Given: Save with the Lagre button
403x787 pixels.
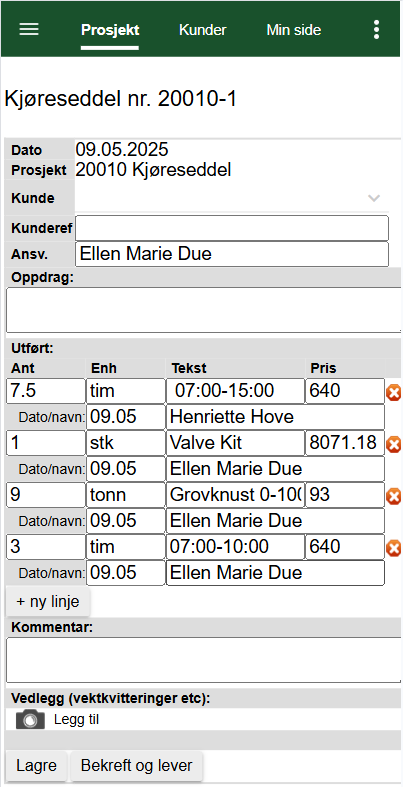Looking at the screenshot, I should click(36, 766).
